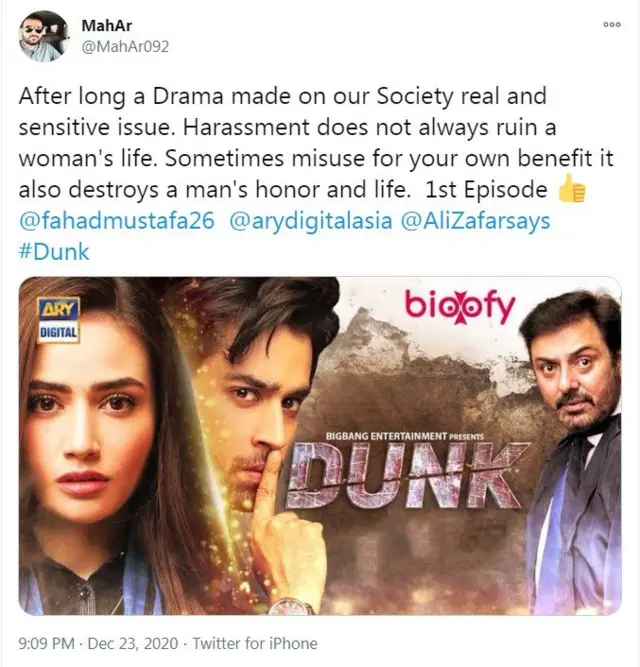The width and height of the screenshot is (640, 667).
Task: Click the tweet body text
Action: tap(316, 143)
